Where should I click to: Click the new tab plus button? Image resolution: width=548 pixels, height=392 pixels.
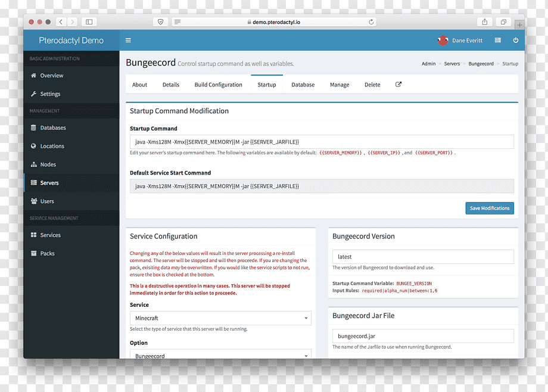(x=519, y=25)
